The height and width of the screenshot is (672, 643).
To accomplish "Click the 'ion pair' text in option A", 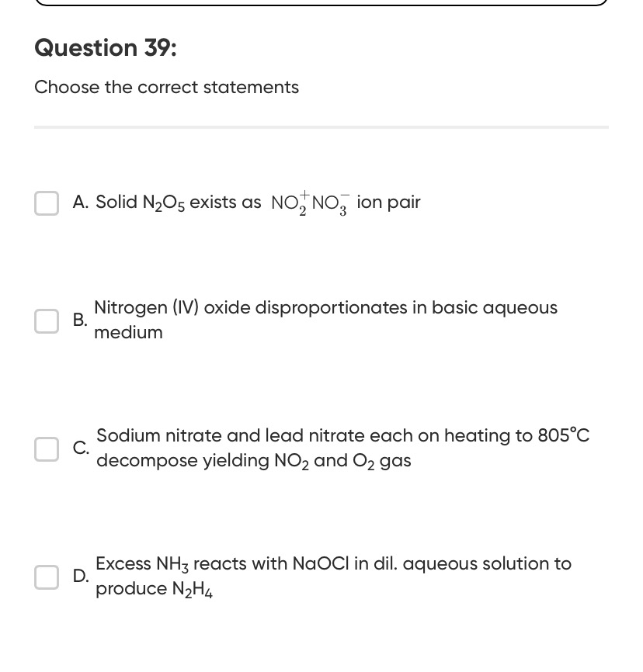I will click(388, 203).
